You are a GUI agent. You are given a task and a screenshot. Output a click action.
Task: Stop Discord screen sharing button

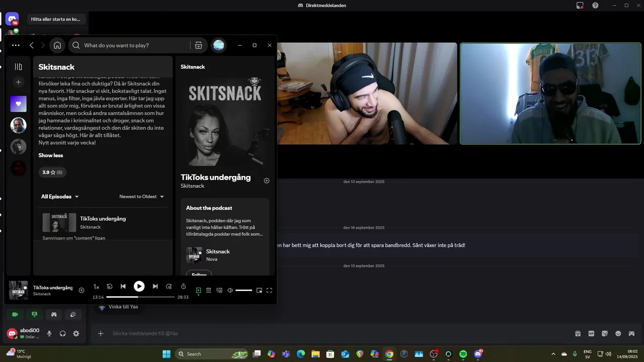click(34, 314)
